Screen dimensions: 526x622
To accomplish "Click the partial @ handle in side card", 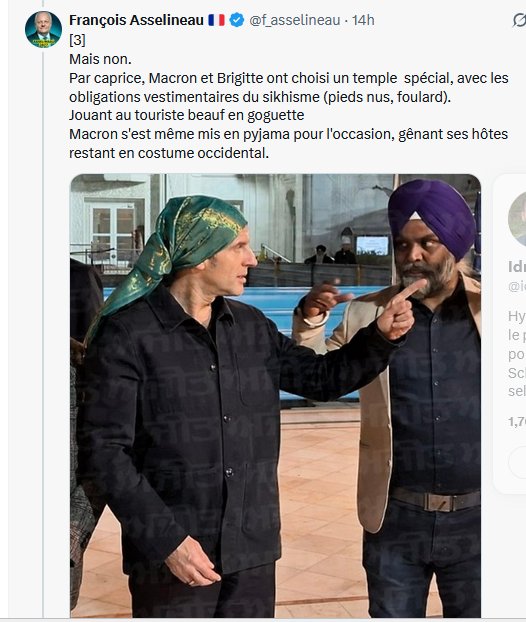I will tap(517, 286).
